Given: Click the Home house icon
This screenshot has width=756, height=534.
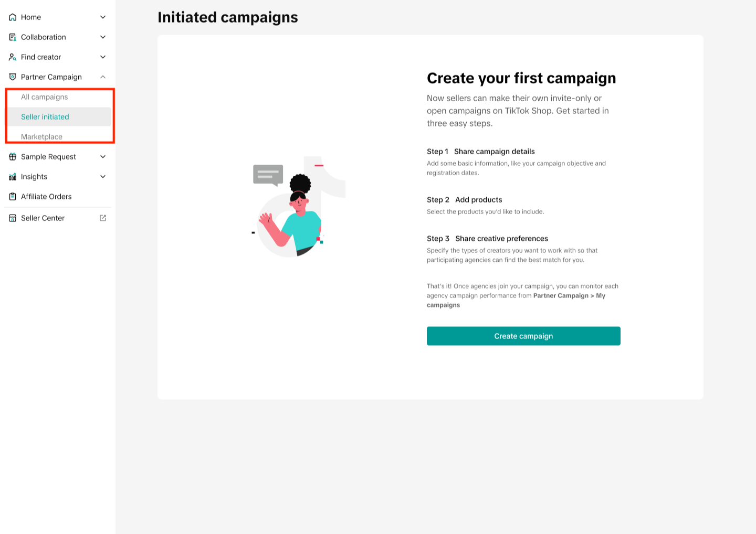Looking at the screenshot, I should pos(13,17).
